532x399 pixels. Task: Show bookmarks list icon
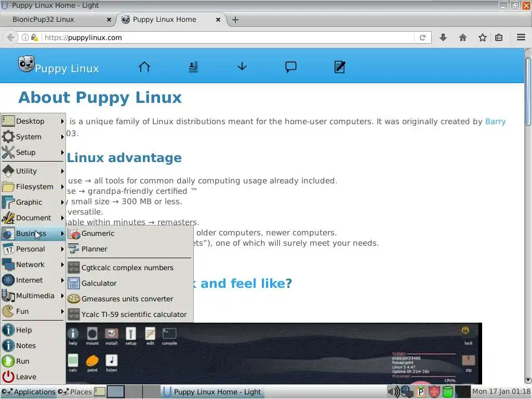pos(499,37)
